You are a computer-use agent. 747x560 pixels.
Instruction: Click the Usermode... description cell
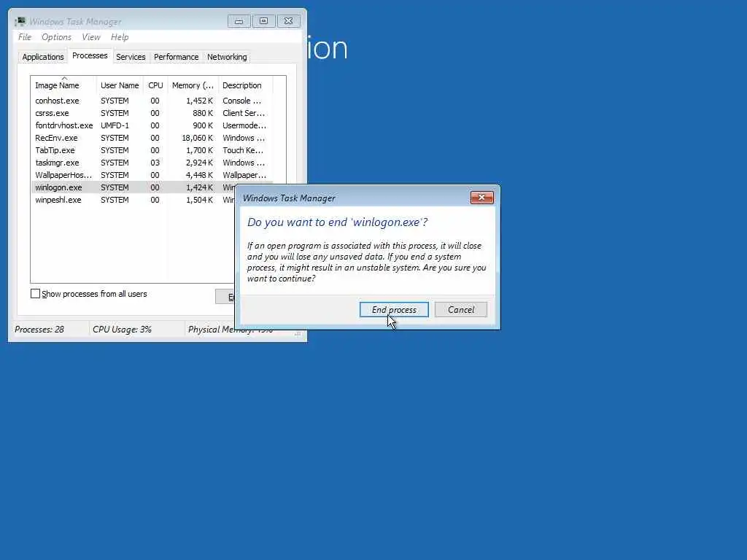point(244,125)
